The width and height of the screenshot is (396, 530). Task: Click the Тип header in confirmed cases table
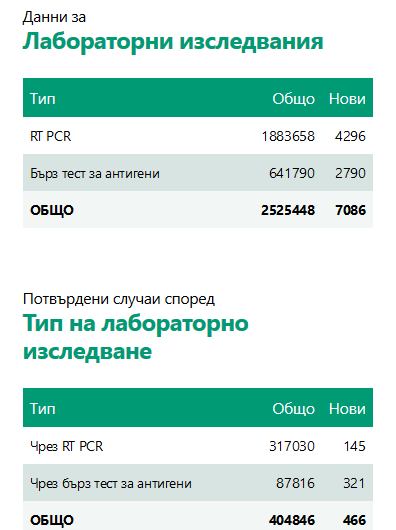[x=43, y=409]
